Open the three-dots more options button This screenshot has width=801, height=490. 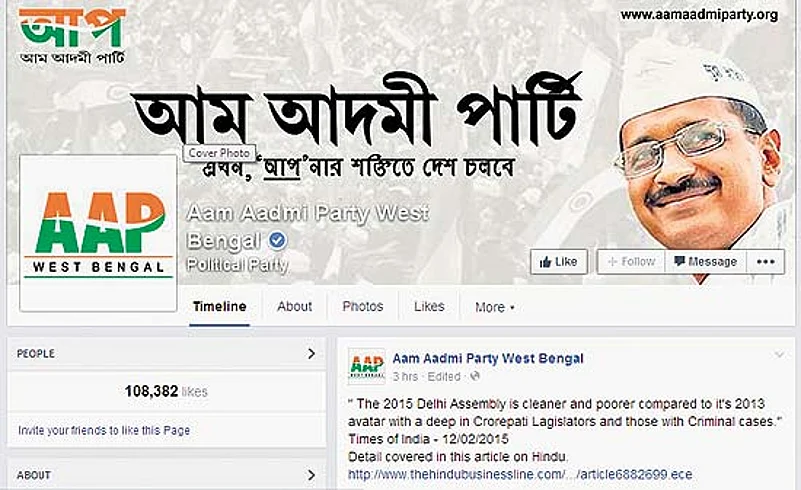click(x=765, y=262)
